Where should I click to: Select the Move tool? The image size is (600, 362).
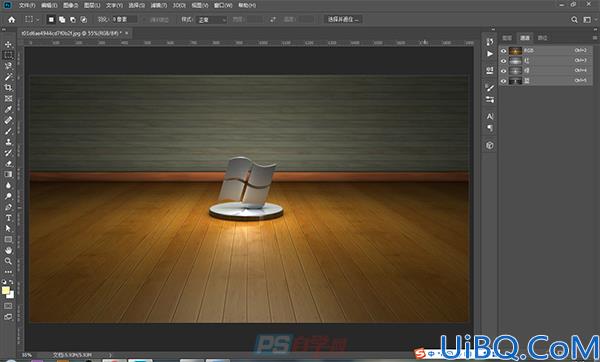point(8,44)
